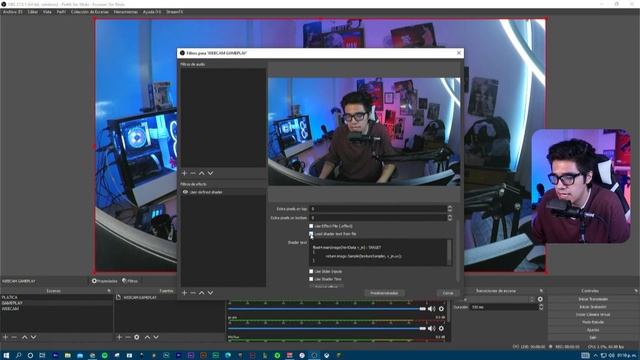Click Iniciar Grabación in Controles
This screenshot has width=640, height=360.
tap(593, 307)
